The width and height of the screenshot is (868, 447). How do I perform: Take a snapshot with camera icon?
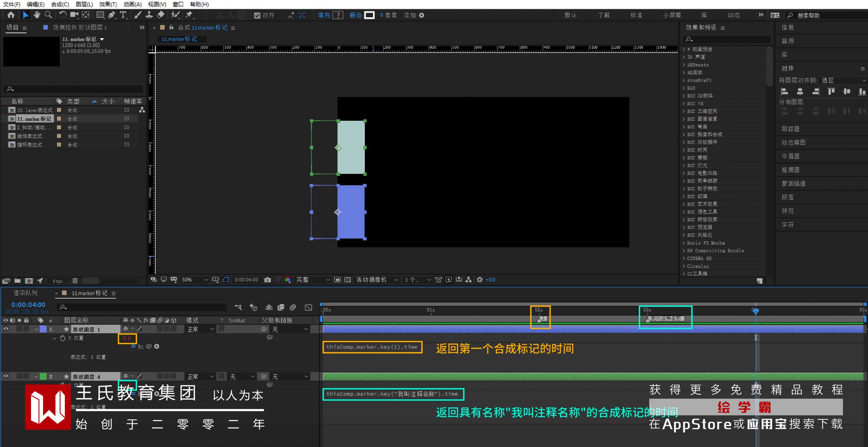pos(268,280)
